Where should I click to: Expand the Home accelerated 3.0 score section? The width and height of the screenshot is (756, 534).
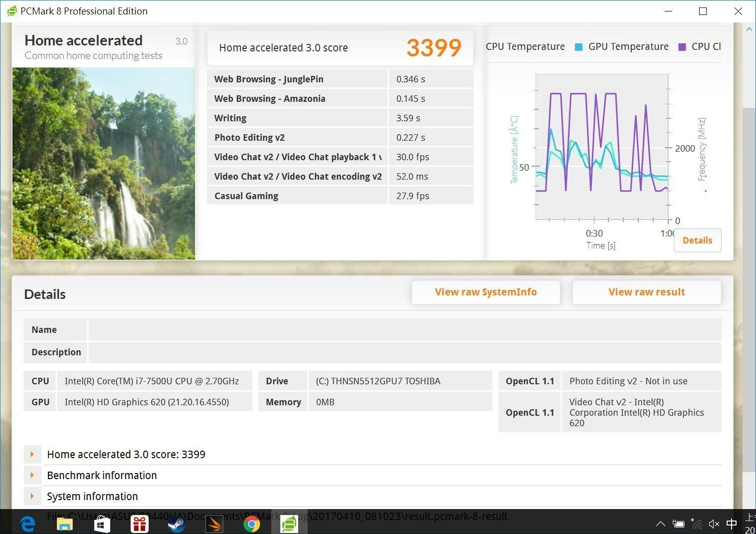point(32,454)
